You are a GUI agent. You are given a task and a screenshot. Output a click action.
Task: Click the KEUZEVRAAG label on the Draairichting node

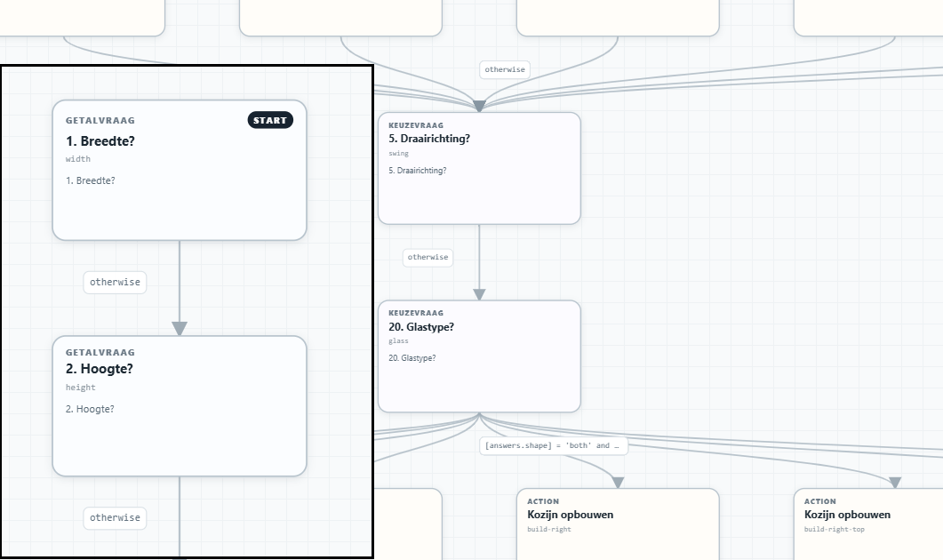pyautogui.click(x=416, y=125)
